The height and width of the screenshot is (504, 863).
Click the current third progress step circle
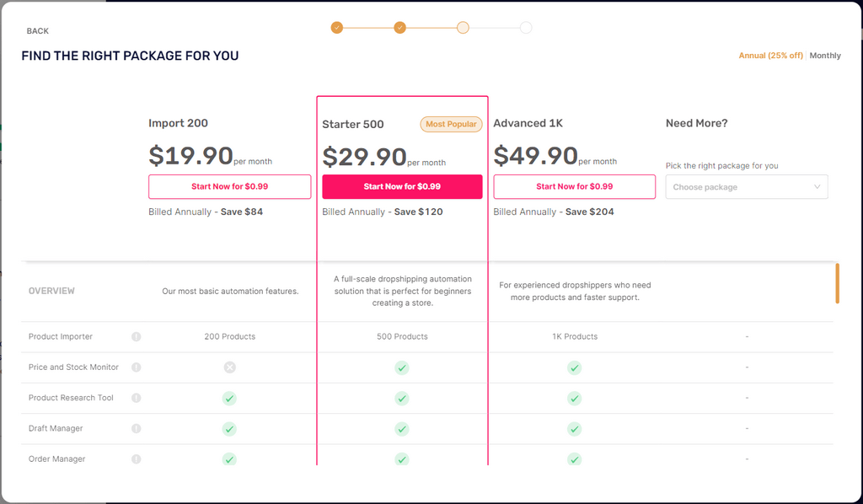click(463, 28)
